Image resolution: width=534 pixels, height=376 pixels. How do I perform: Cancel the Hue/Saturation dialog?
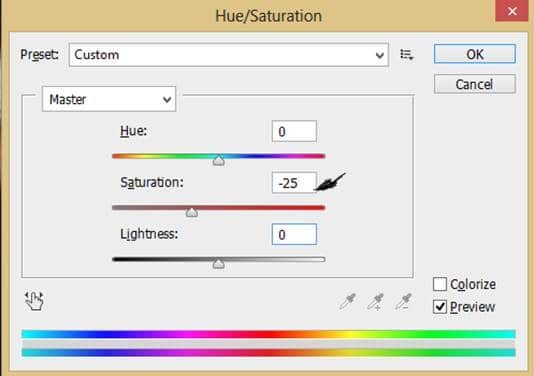(475, 84)
